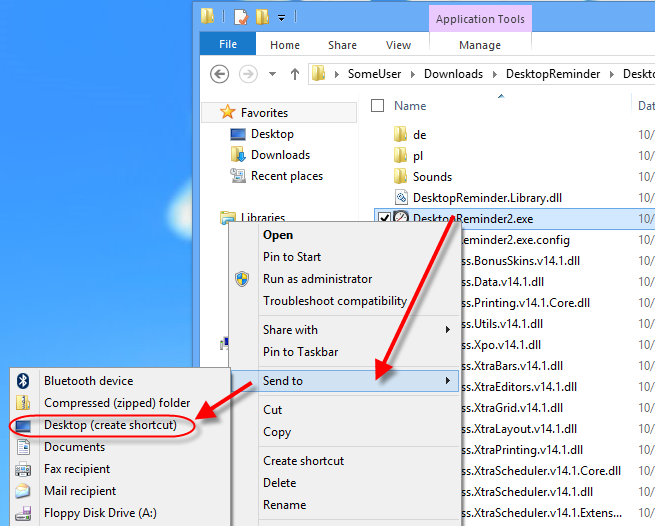Sort by the Name column header
This screenshot has height=526, width=655.
pos(410,106)
